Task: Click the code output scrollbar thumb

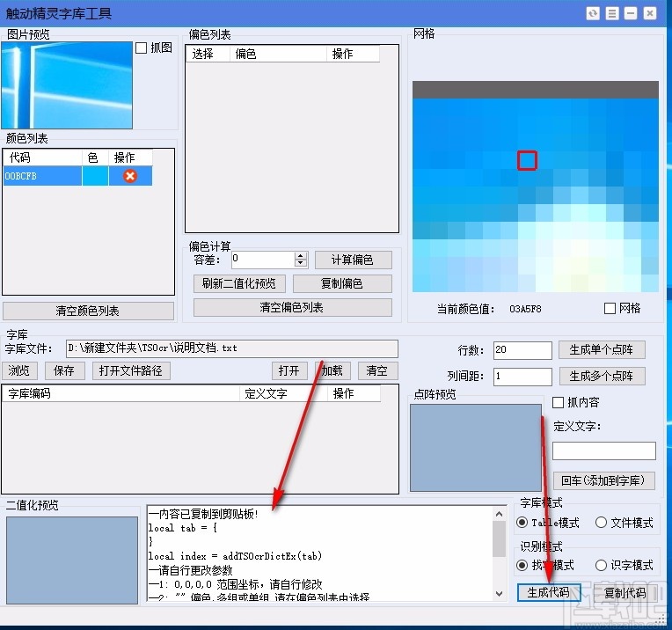Action: [499, 538]
